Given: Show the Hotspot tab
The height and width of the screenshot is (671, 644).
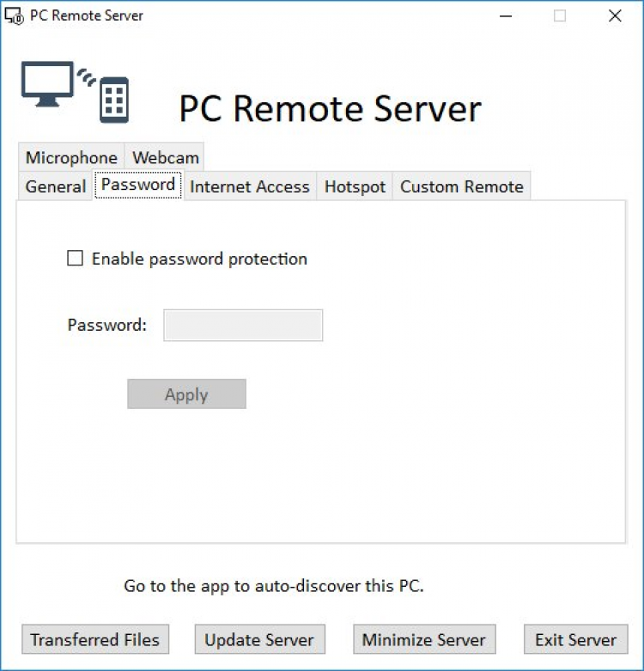Looking at the screenshot, I should point(355,186).
